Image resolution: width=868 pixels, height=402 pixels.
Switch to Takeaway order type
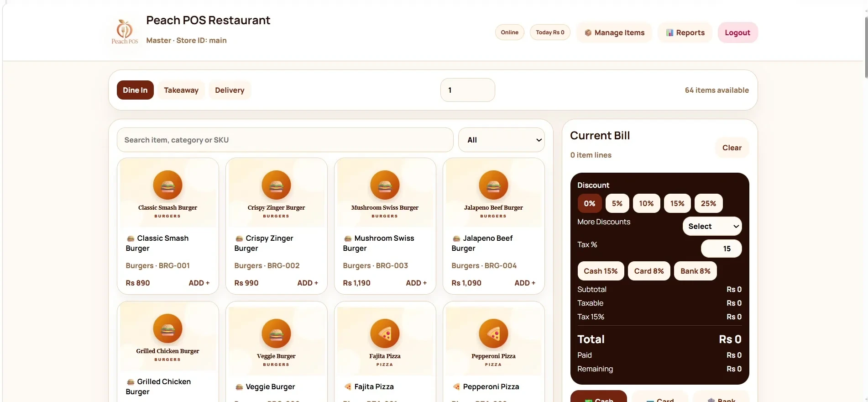click(181, 90)
